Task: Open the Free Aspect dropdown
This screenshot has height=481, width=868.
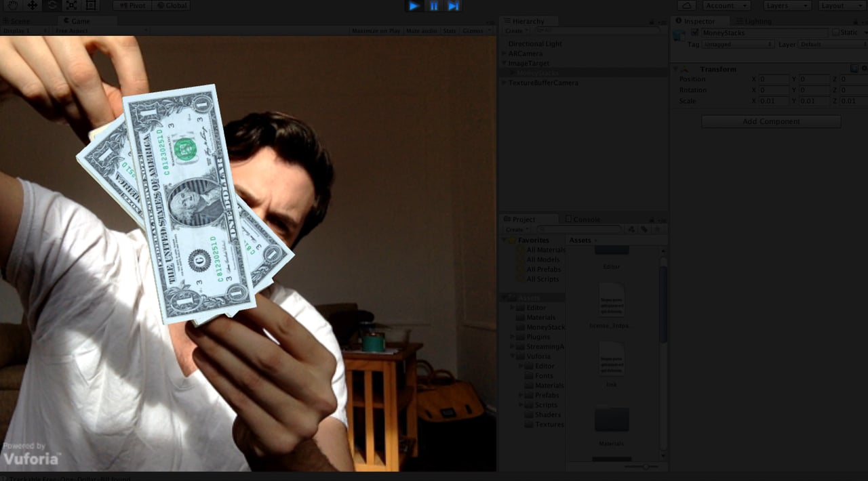Action: (x=101, y=31)
